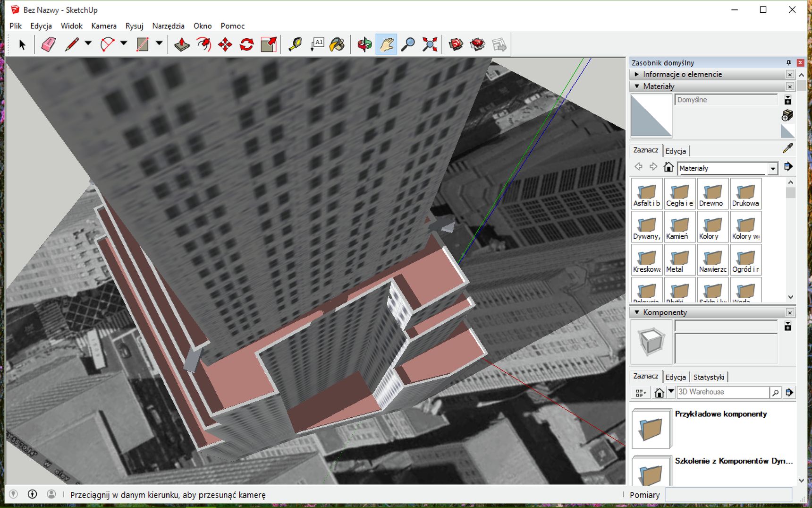Open Materiały collection dropdown
Image resolution: width=812 pixels, height=508 pixels.
tap(772, 169)
